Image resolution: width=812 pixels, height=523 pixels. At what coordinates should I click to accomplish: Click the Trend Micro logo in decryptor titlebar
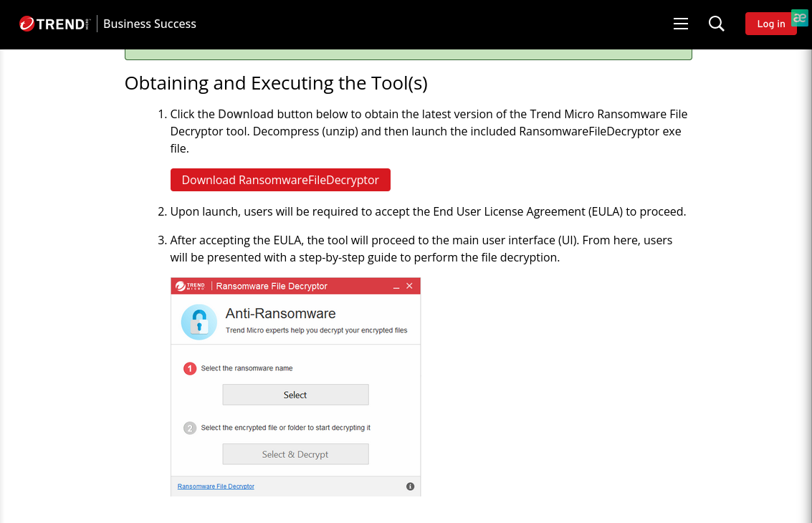190,286
